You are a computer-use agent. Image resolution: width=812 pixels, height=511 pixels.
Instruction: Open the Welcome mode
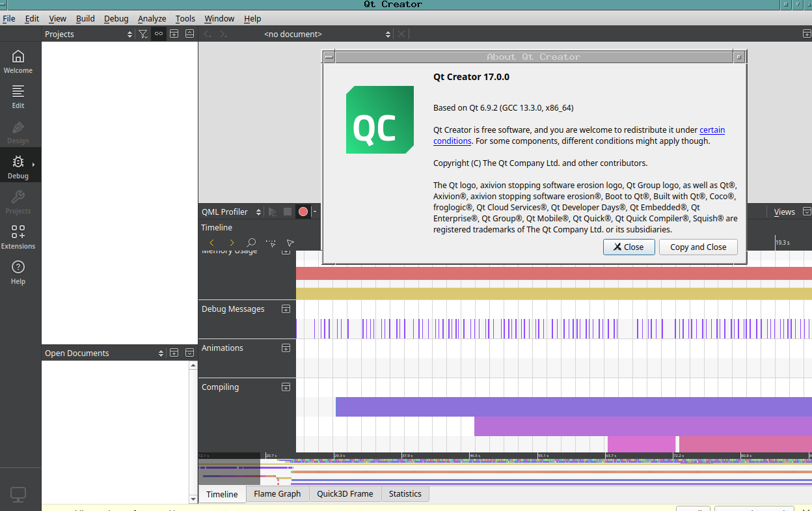coord(18,62)
